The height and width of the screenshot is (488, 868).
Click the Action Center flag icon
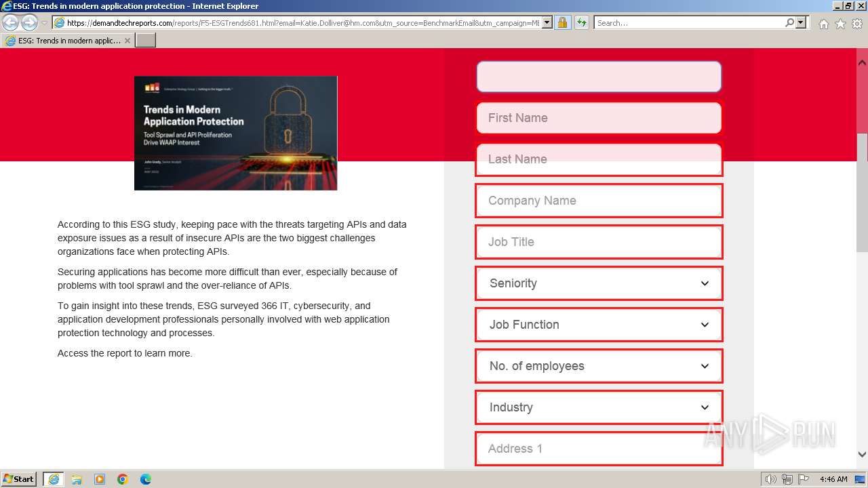point(804,479)
